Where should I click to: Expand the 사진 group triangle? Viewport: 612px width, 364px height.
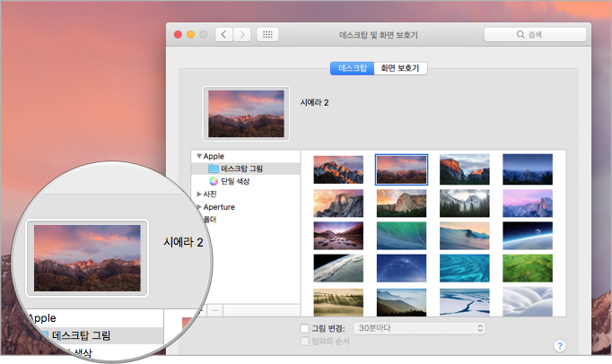(x=199, y=194)
